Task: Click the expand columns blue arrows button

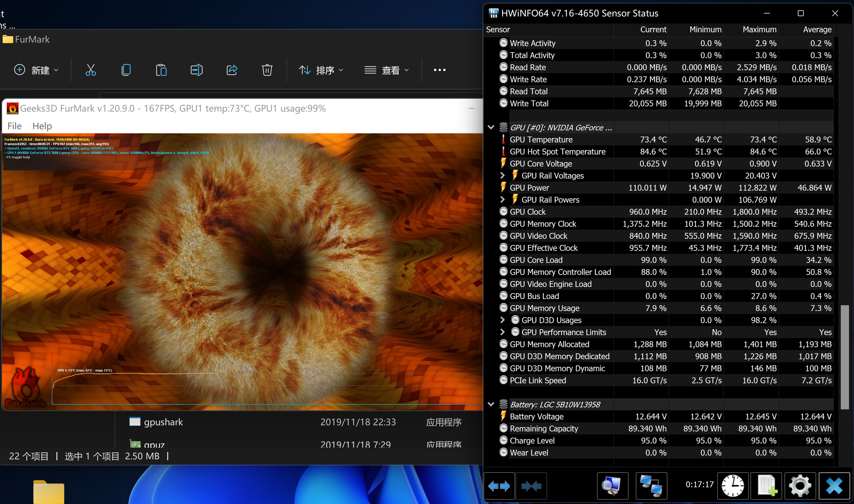Action: [499, 486]
